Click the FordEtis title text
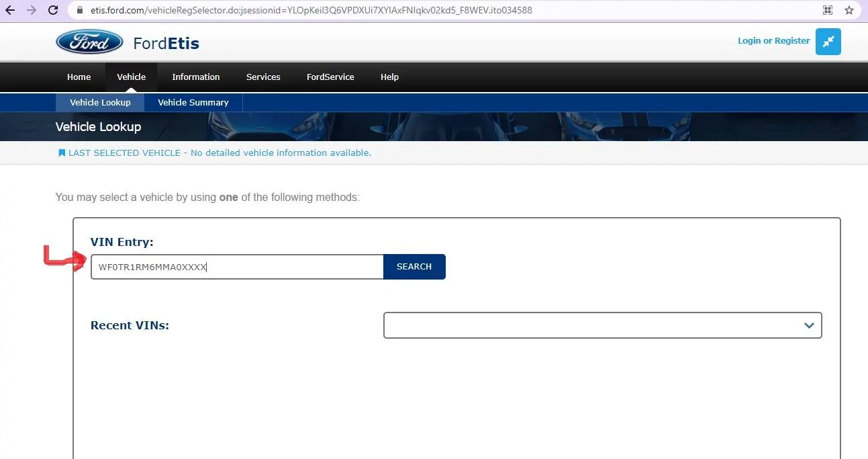 click(166, 44)
